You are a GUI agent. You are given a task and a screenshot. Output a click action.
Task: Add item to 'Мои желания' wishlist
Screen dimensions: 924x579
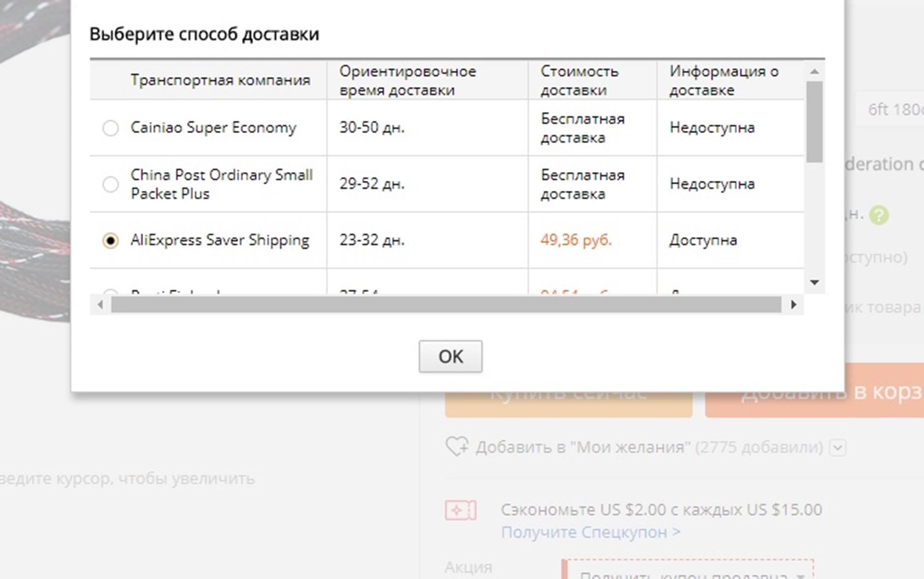tap(583, 447)
